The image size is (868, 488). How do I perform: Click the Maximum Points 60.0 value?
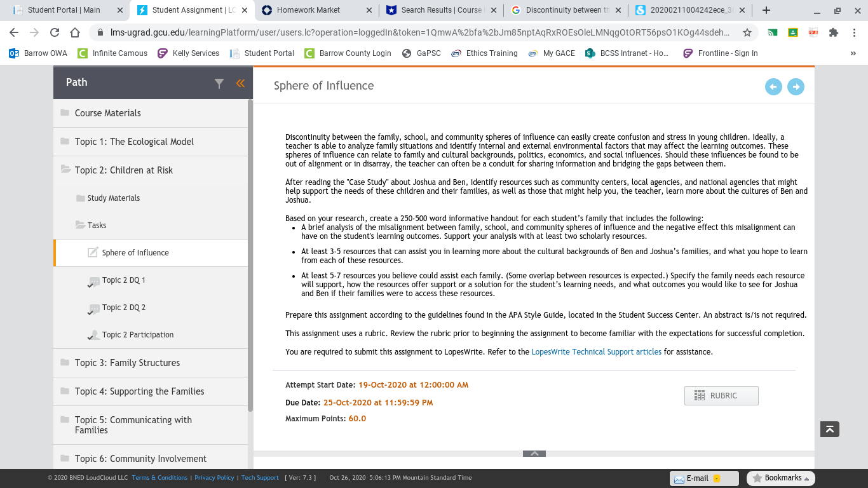(x=357, y=419)
